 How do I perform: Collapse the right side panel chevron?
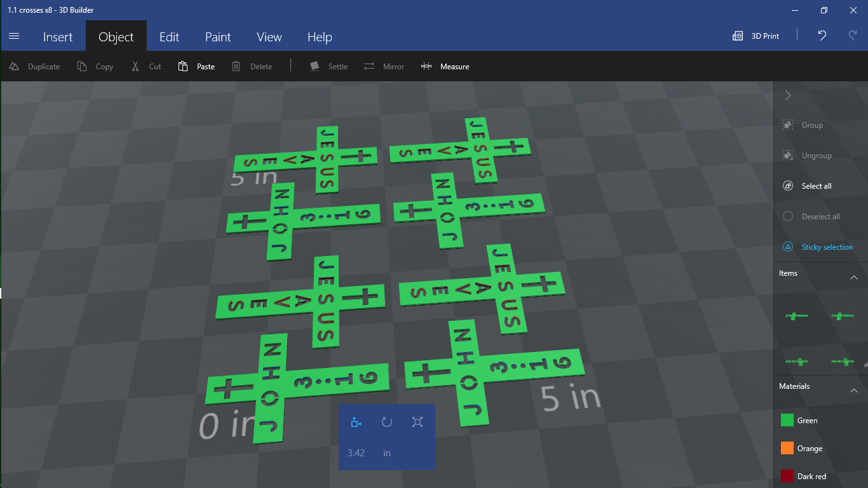[x=788, y=95]
